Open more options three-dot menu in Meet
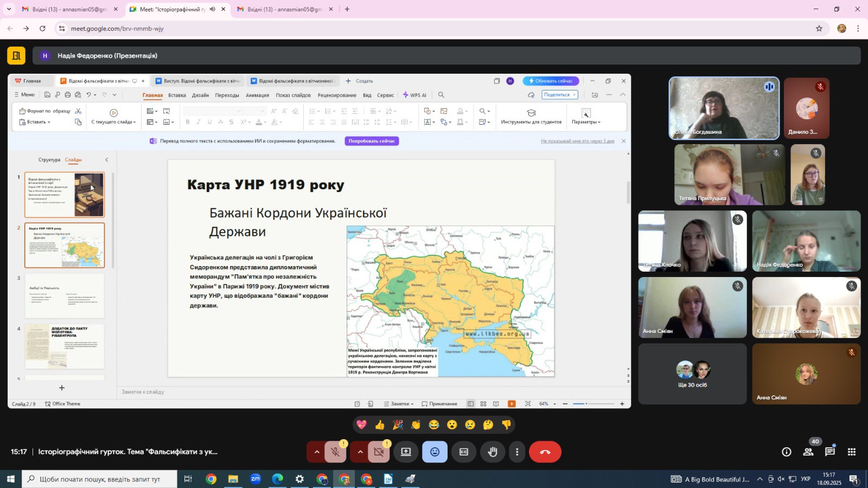Viewport: 868px width, 488px height. (517, 452)
